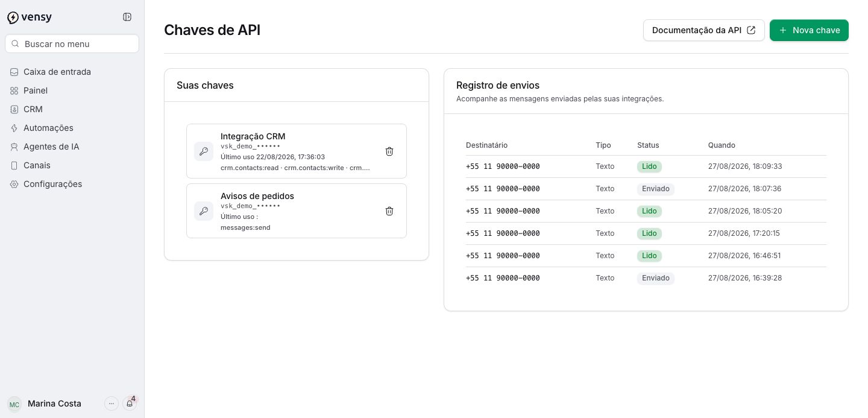This screenshot has height=418, width=868.
Task: Click the CRM contact icon
Action: pyautogui.click(x=14, y=109)
